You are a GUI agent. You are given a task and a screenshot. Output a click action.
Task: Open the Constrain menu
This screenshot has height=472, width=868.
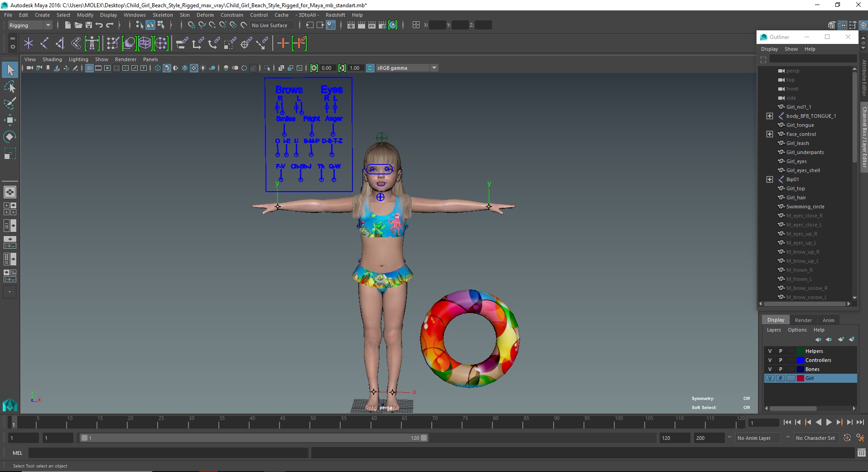click(x=232, y=15)
